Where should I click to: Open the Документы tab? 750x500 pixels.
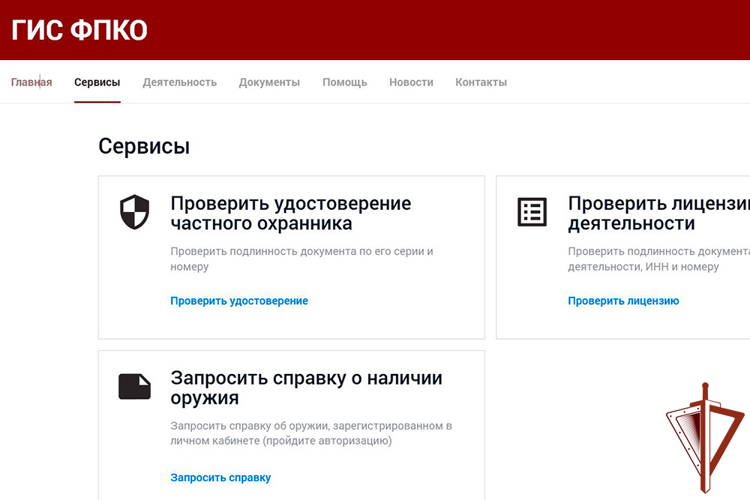pyautogui.click(x=269, y=82)
